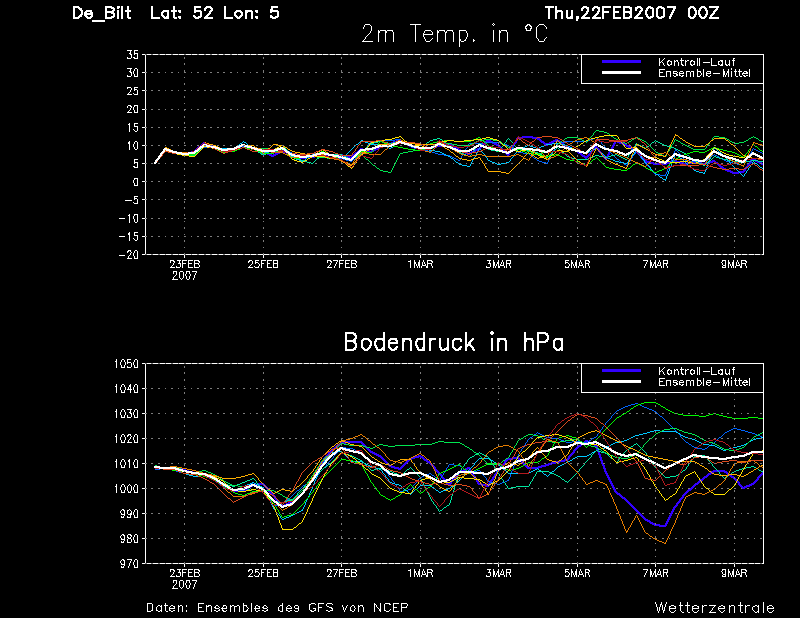Click the 1030 label on pressure axis
Screen dimensions: 800x618
pos(126,414)
